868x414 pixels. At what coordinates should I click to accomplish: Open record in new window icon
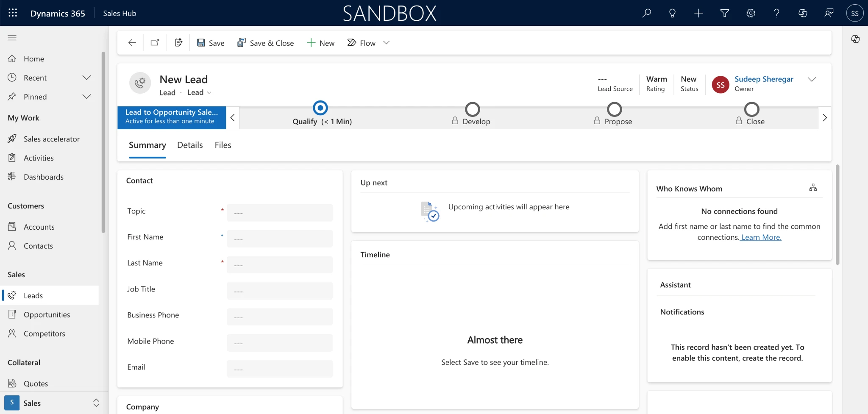155,42
